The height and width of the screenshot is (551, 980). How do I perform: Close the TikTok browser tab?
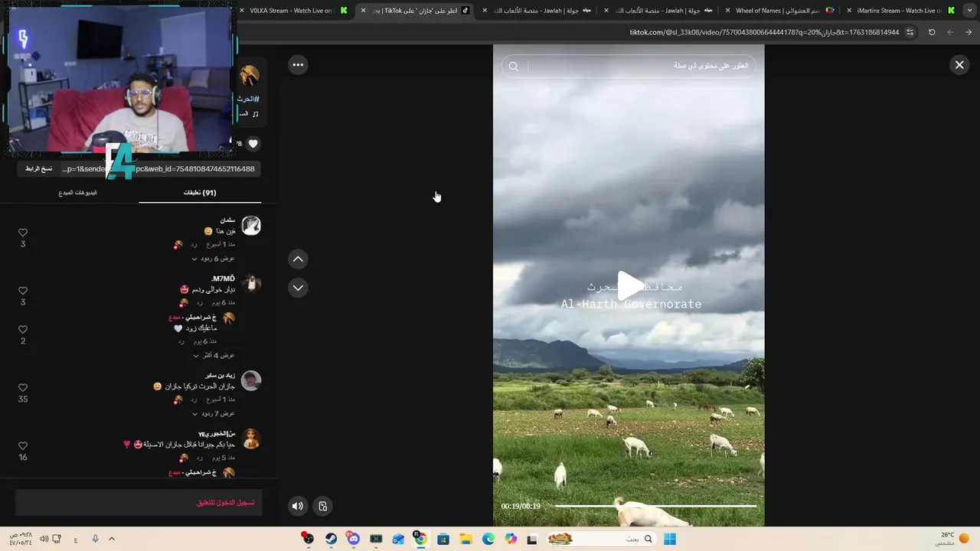point(363,11)
